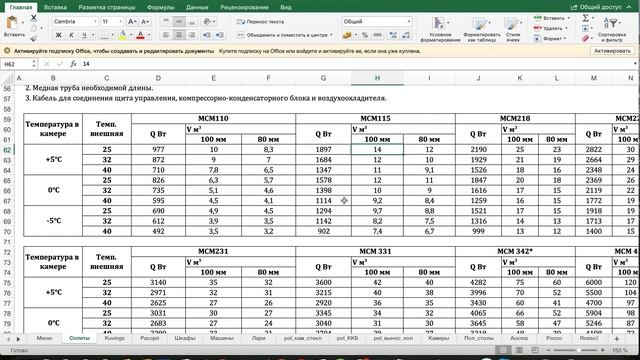The height and width of the screenshot is (360, 640).
Task: Apply thousands separator 000 style
Action: pyautogui.click(x=378, y=35)
